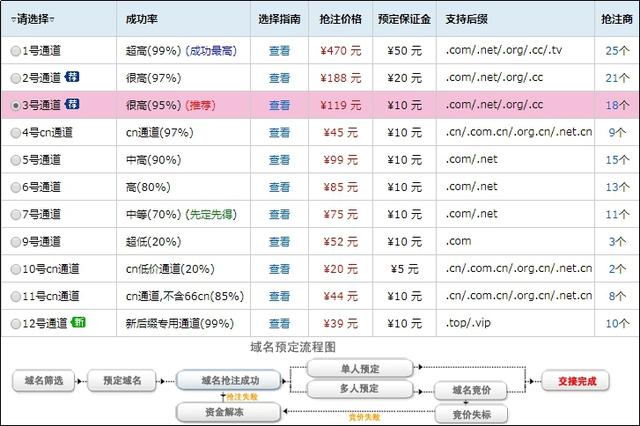
Task: Click the 预定保证金 column header
Action: 404,19
